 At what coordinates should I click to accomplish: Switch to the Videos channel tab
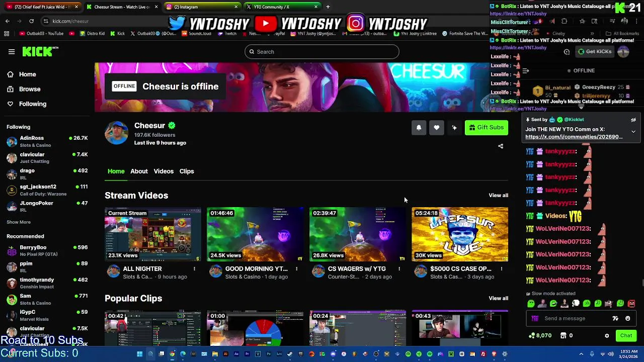pyautogui.click(x=164, y=171)
